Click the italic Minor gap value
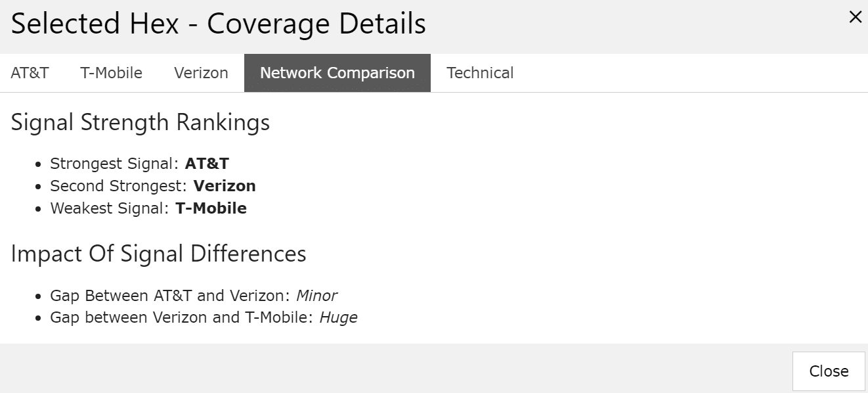The image size is (868, 393). tap(316, 296)
